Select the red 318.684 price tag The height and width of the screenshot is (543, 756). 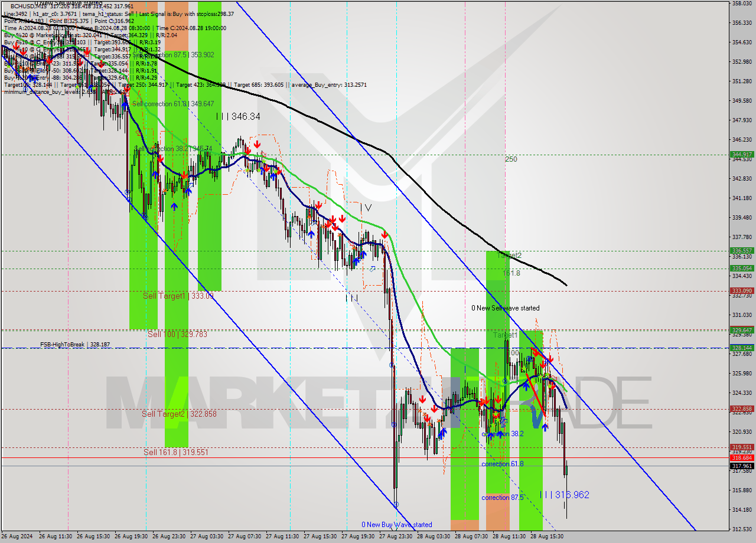[x=742, y=457]
